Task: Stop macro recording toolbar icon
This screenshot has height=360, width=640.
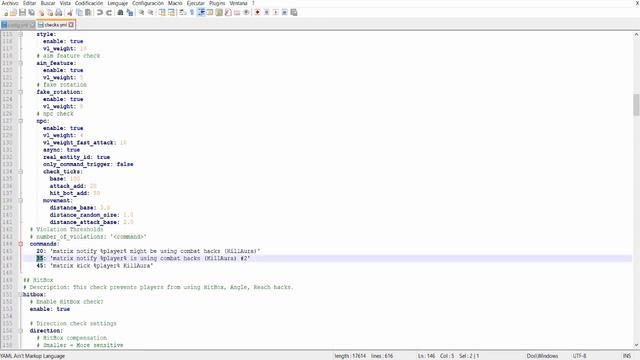Action: click(x=267, y=13)
